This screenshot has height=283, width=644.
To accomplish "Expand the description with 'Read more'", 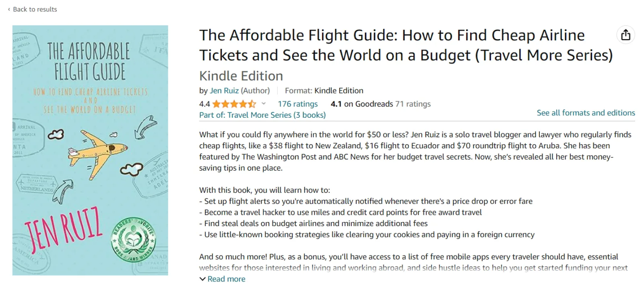I will [x=226, y=279].
